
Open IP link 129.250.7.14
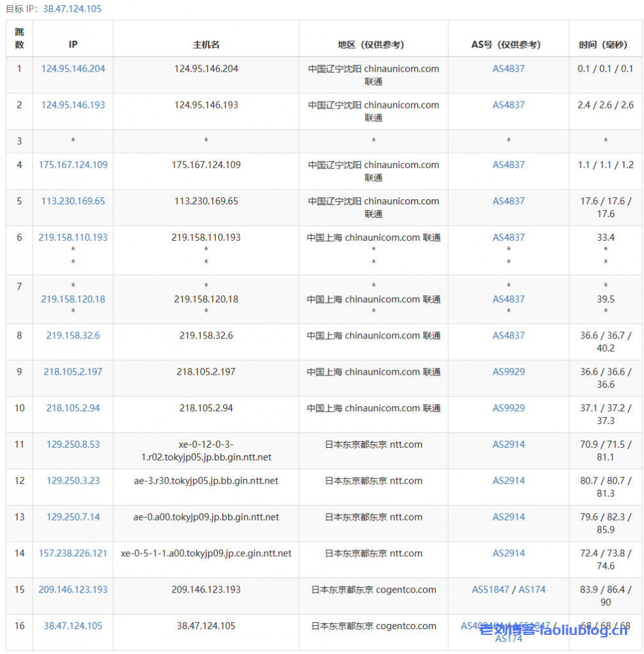(73, 517)
